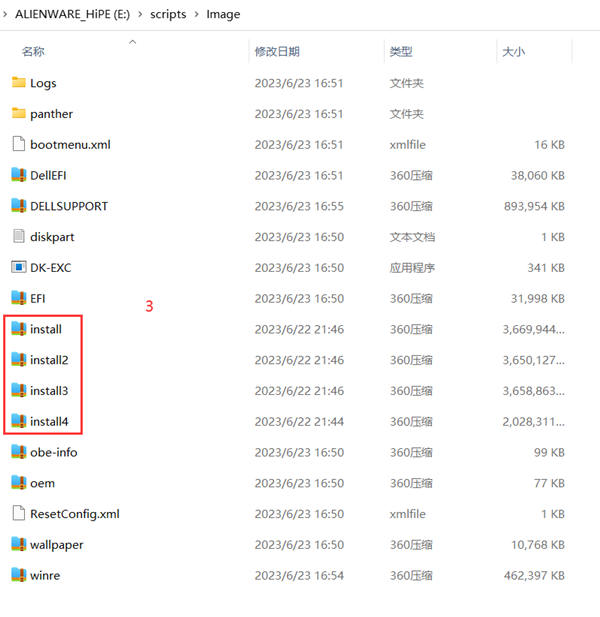600x617 pixels.
Task: Go to scripts folder in breadcrumb
Action: click(168, 14)
